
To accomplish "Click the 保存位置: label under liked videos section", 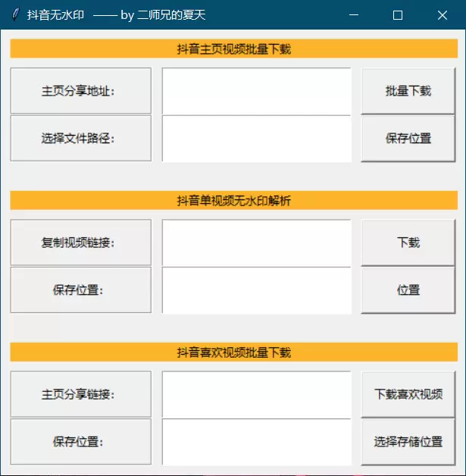I will 81,442.
